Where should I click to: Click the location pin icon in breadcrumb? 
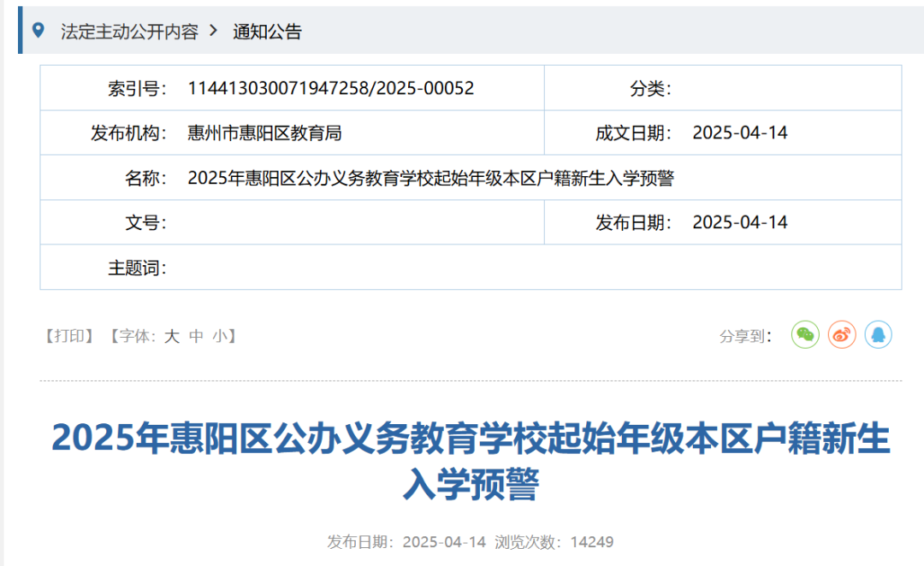[38, 30]
